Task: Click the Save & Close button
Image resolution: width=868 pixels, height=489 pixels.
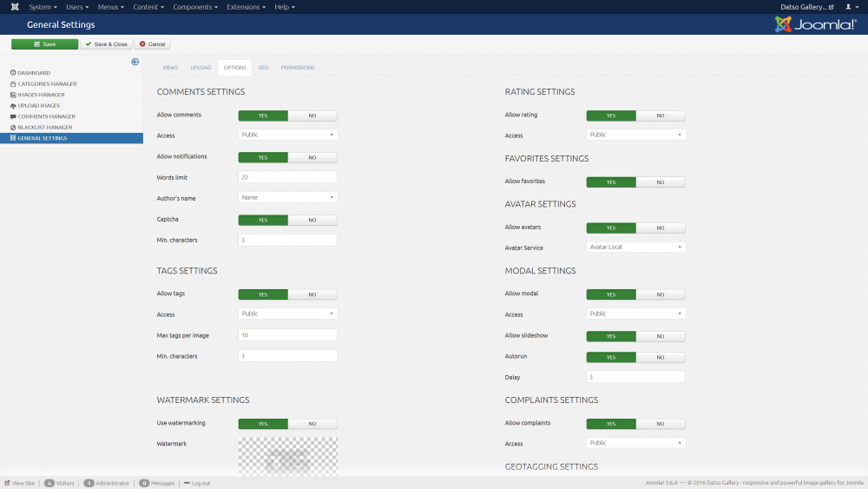Action: pos(107,44)
